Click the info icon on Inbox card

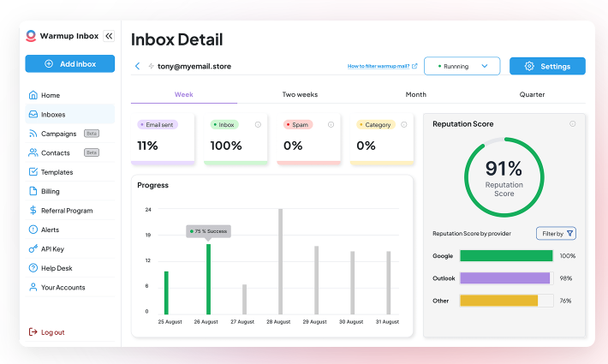[258, 124]
